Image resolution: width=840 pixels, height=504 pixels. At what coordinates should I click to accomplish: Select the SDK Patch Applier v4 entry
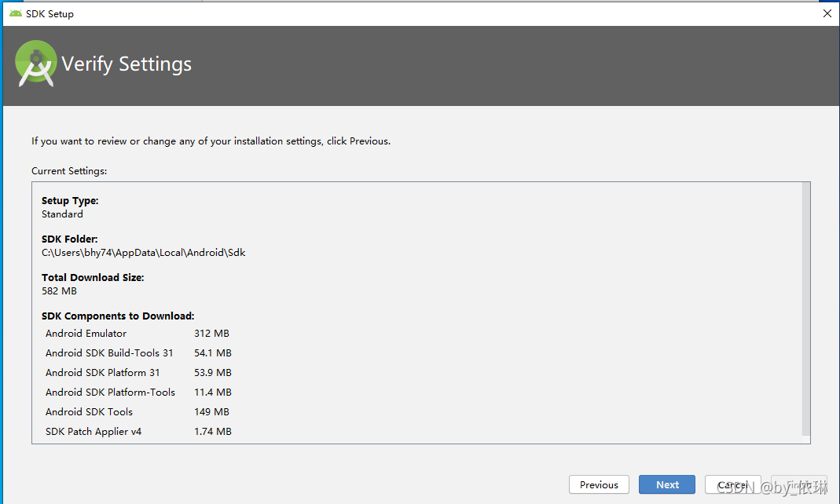(x=94, y=432)
